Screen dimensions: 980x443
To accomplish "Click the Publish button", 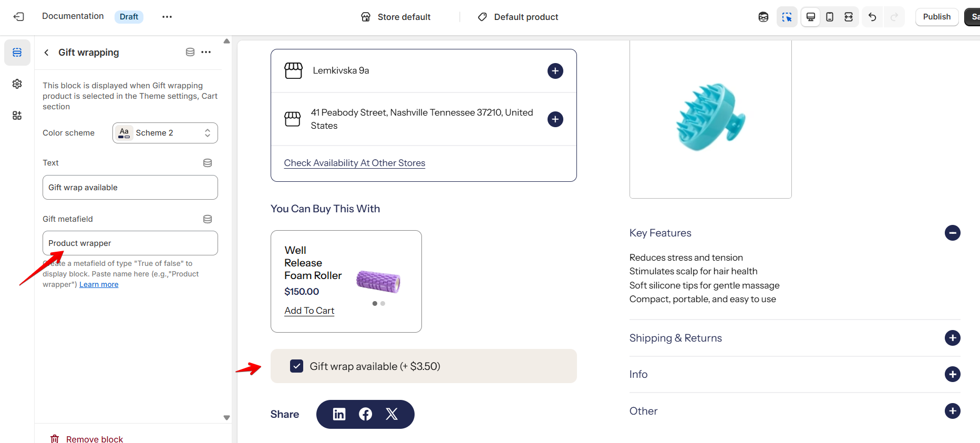I will tap(936, 17).
